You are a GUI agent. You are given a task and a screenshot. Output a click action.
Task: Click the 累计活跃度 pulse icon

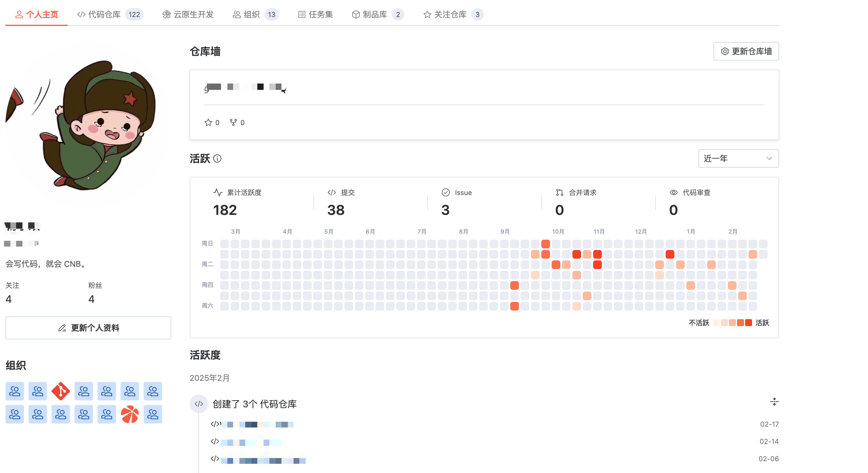click(218, 192)
